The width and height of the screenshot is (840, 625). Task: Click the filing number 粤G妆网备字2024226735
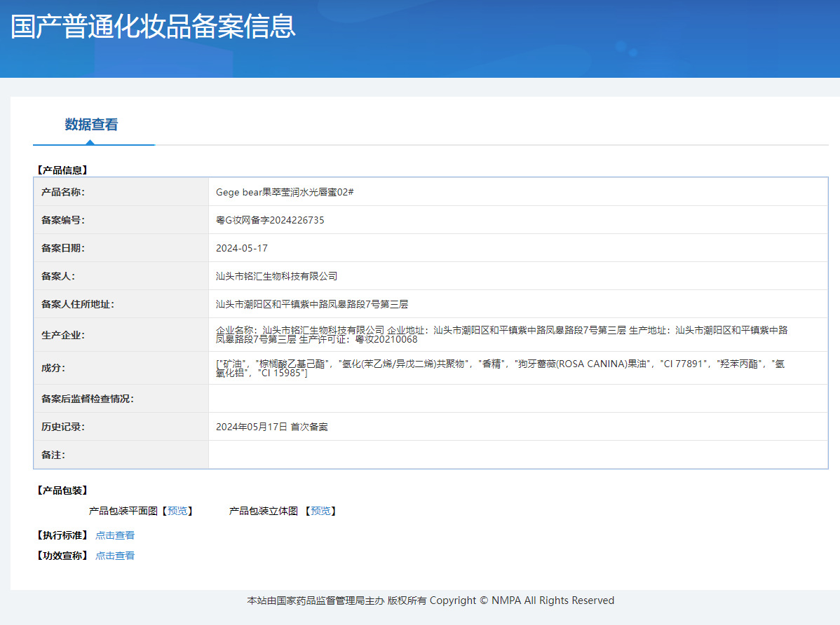[x=270, y=220]
